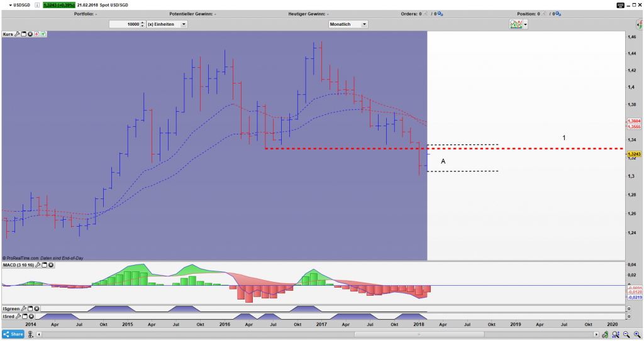Remove the MACD indicator panel

[x=51, y=265]
